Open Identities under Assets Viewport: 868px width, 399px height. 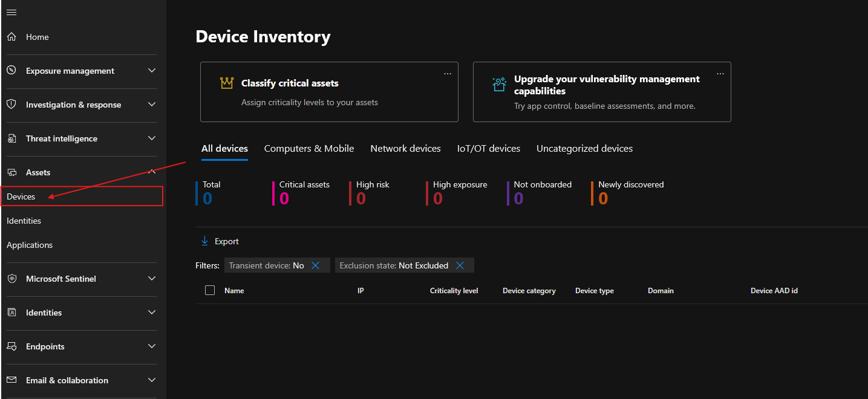coord(24,221)
